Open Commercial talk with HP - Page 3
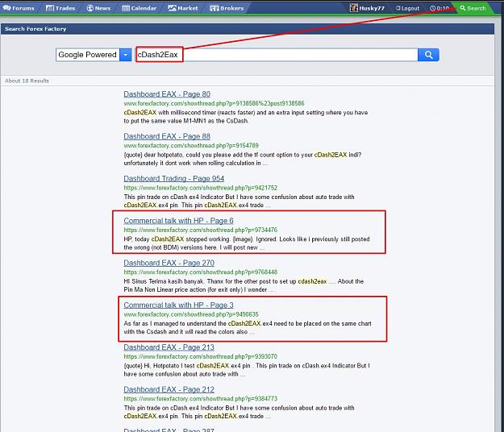The image size is (504, 432). tap(178, 305)
